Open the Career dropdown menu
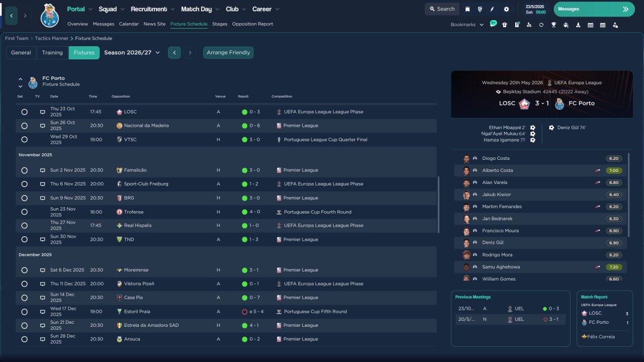Viewport: 644px width, 362px height. tap(266, 9)
